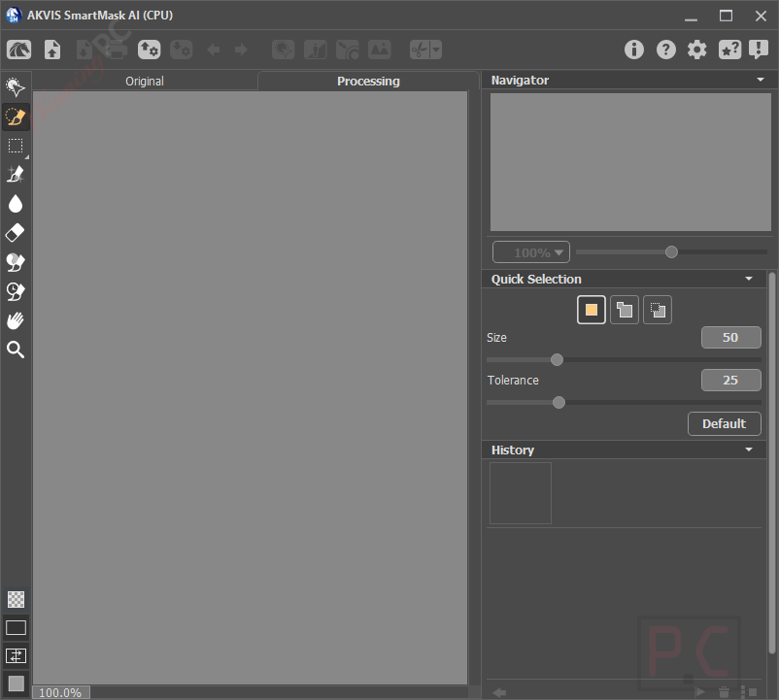
Task: Open notifications exclamation icon
Action: [759, 50]
